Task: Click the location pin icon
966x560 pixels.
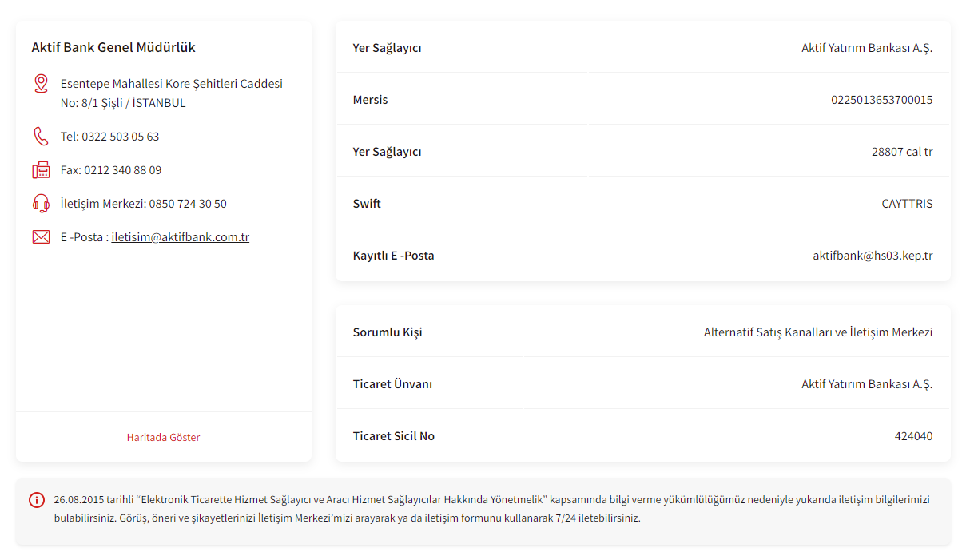Action: 41,84
